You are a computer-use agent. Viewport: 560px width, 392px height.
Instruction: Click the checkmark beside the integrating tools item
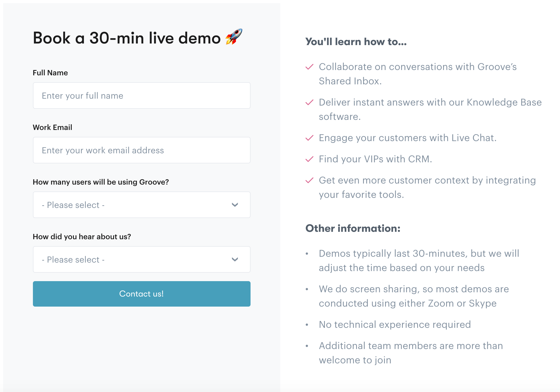(x=309, y=180)
